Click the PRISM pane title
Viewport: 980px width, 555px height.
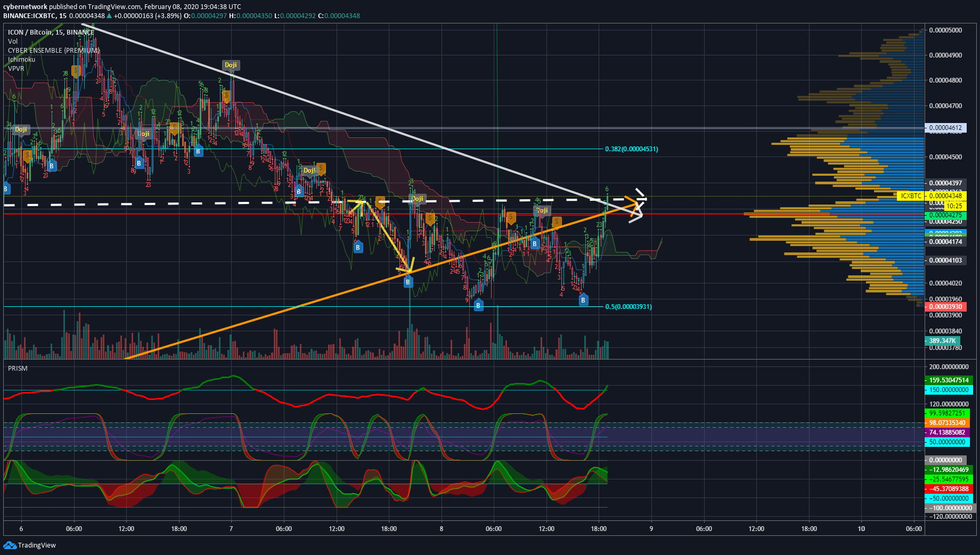click(x=18, y=368)
